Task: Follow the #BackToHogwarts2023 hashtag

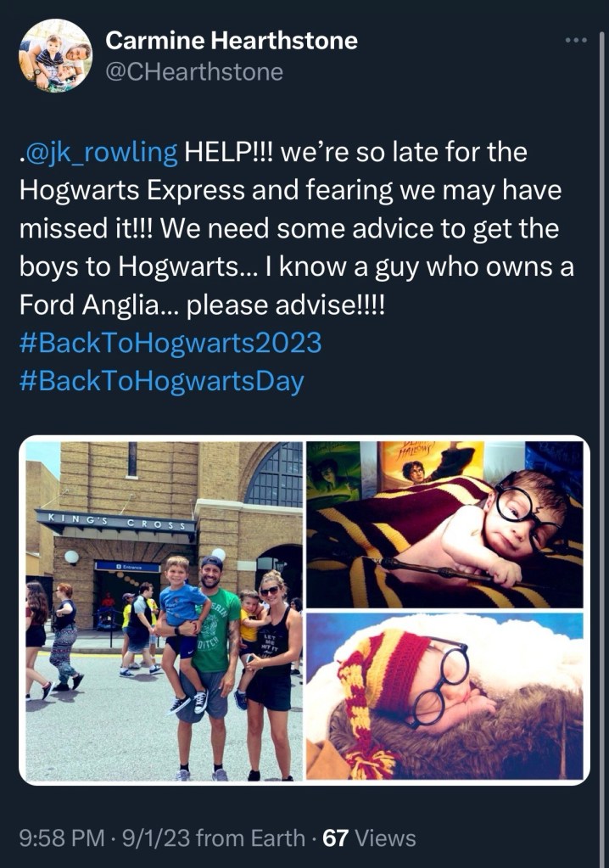Action: click(170, 343)
